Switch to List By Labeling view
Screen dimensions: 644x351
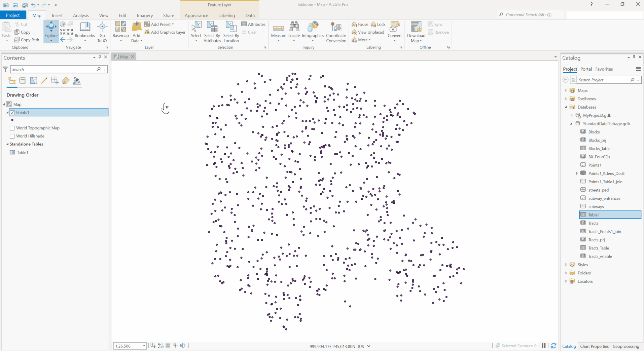pyautogui.click(x=66, y=81)
